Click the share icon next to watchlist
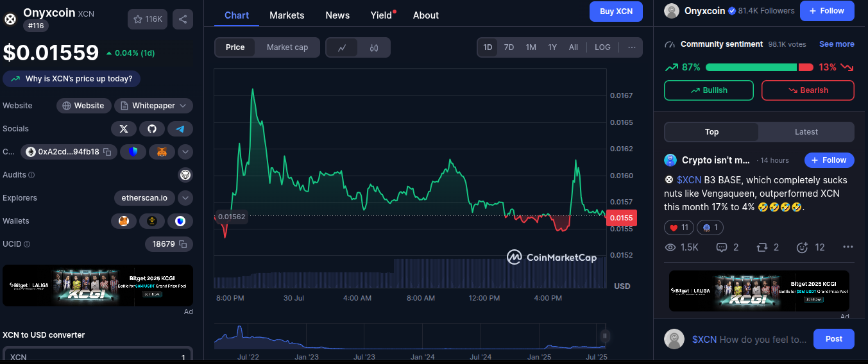 (x=183, y=19)
